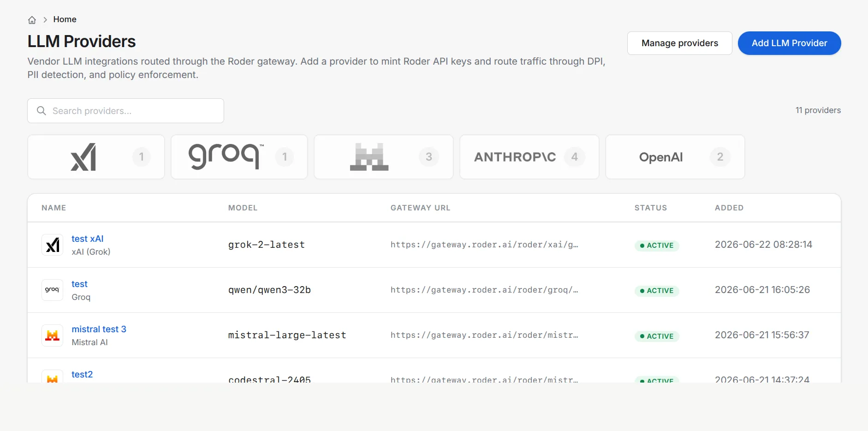868x431 pixels.
Task: Click the search magnifier icon
Action: (x=42, y=111)
